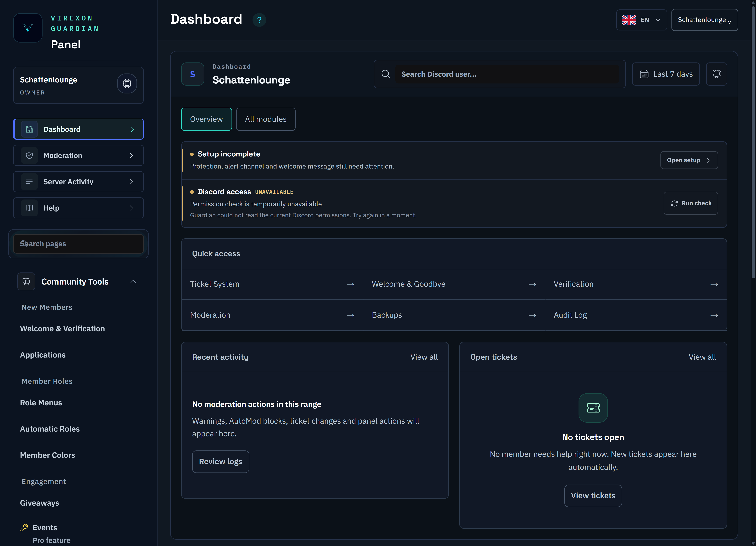Open the Applications page
Screen dimensions: 756x546
(43, 355)
